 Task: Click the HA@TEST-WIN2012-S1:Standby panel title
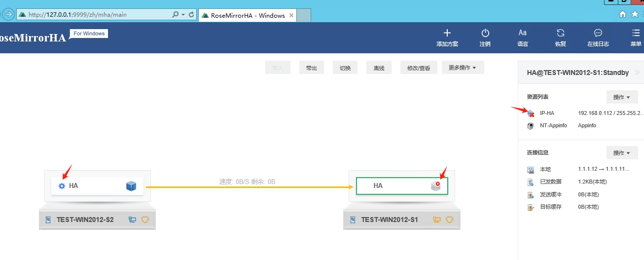click(578, 73)
